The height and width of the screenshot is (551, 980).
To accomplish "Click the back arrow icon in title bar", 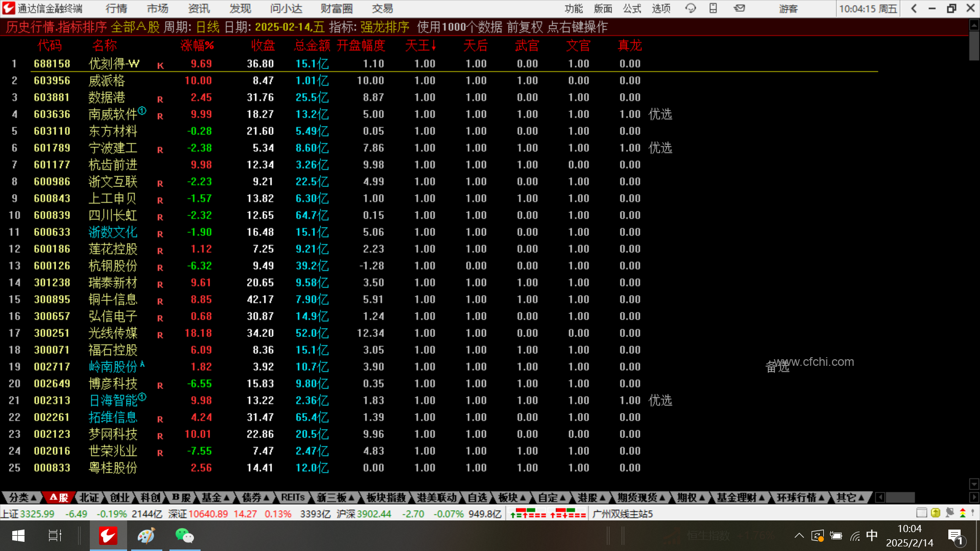I will click(x=914, y=8).
